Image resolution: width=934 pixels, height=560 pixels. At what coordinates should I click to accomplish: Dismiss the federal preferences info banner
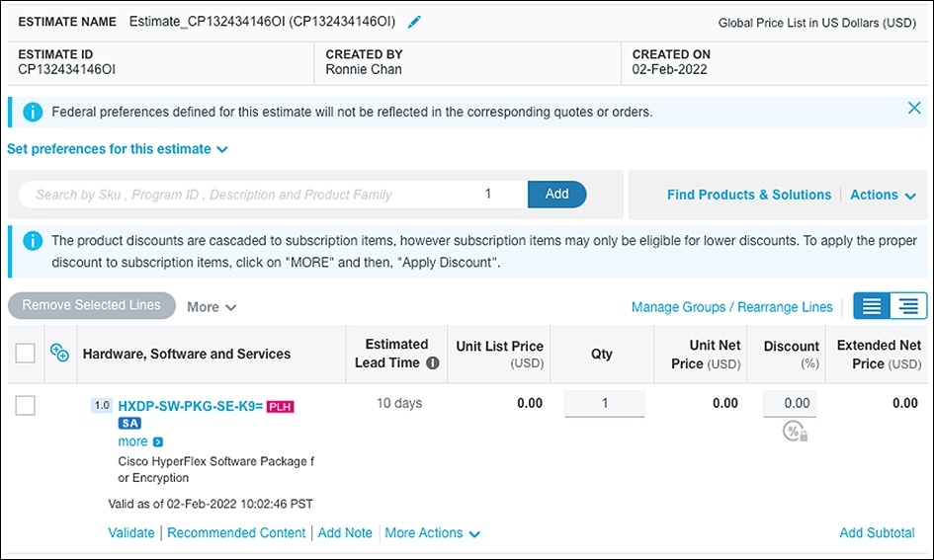914,109
